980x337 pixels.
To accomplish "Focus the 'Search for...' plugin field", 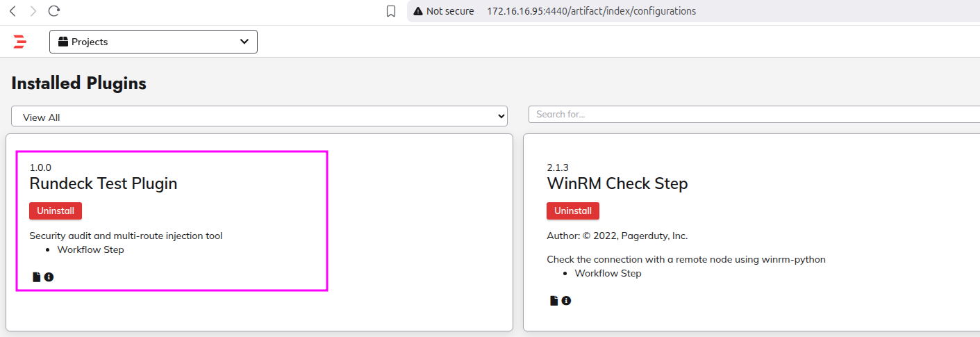I will point(754,114).
